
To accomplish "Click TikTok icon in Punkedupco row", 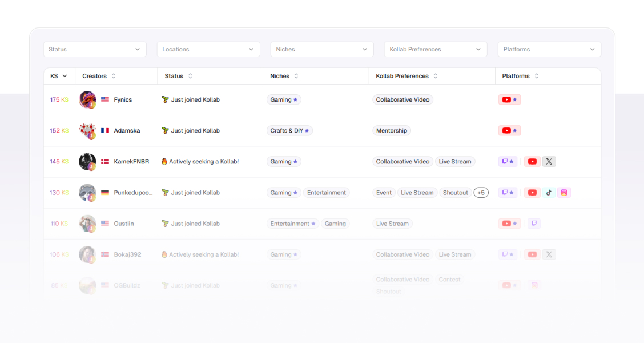I will [549, 193].
